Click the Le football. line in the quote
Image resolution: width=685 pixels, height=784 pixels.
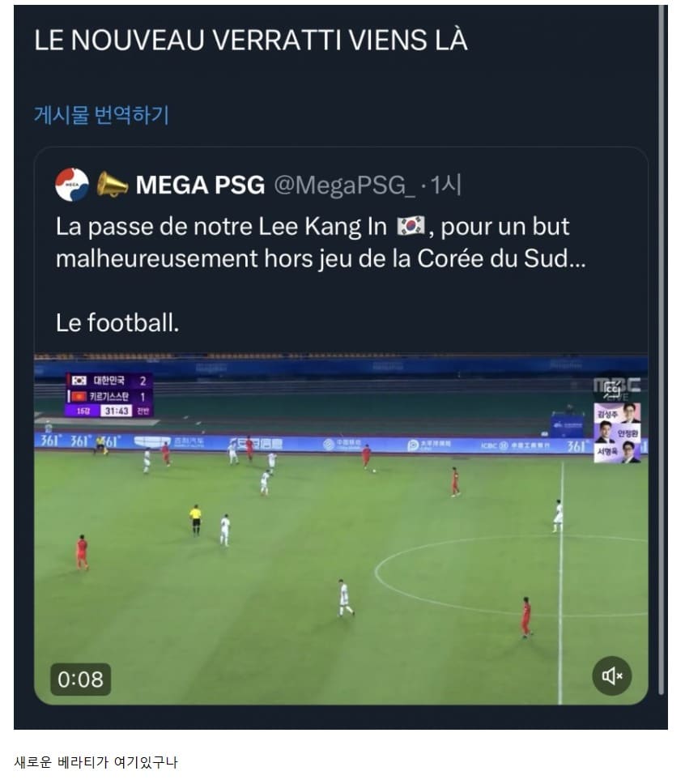(x=117, y=322)
